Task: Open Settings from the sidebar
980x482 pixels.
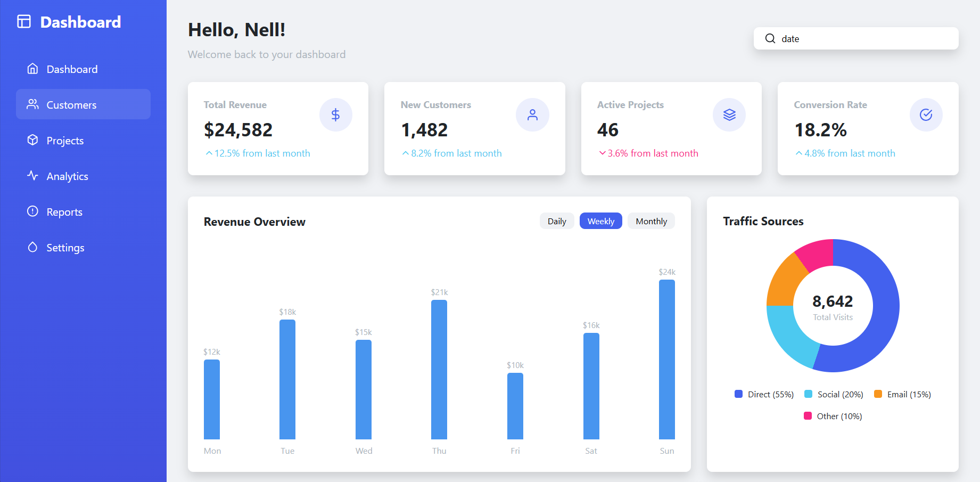Action: [83, 247]
